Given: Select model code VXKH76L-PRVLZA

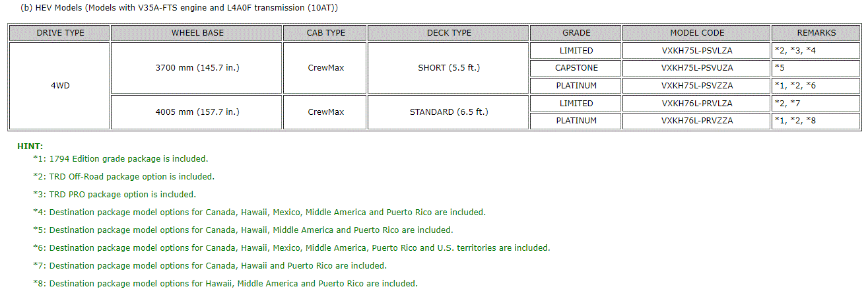Looking at the screenshot, I should [696, 104].
